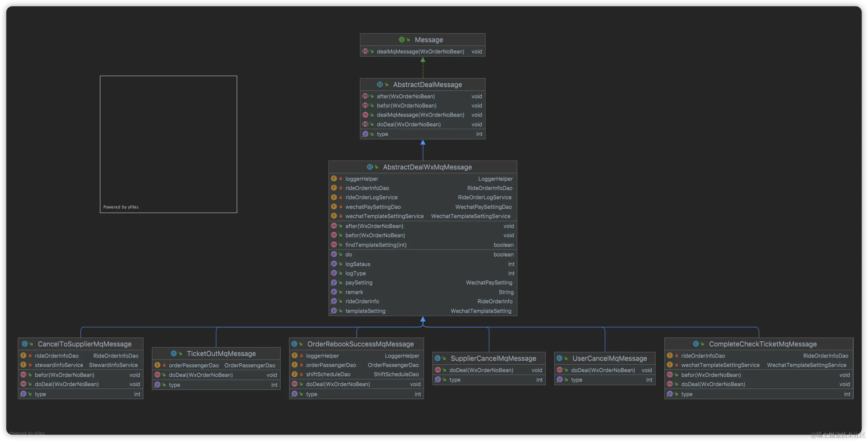
Task: Select the CancelToSupplierMqMessage class header
Action: point(85,344)
